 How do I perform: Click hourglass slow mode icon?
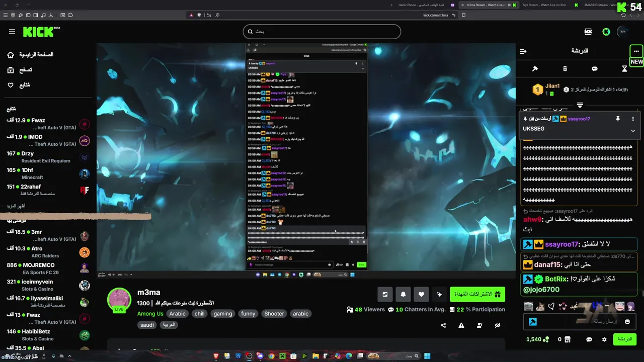tap(624, 69)
